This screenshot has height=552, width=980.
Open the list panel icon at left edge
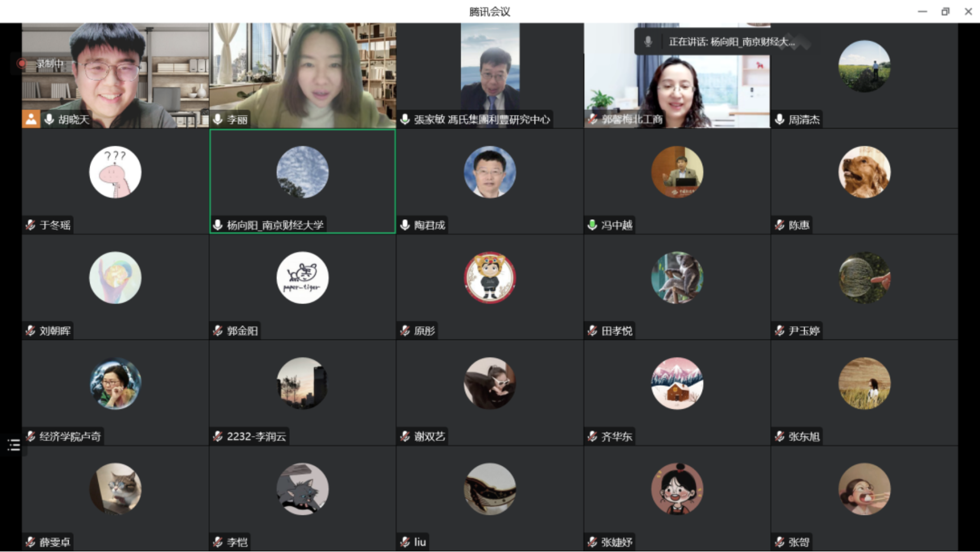[14, 445]
